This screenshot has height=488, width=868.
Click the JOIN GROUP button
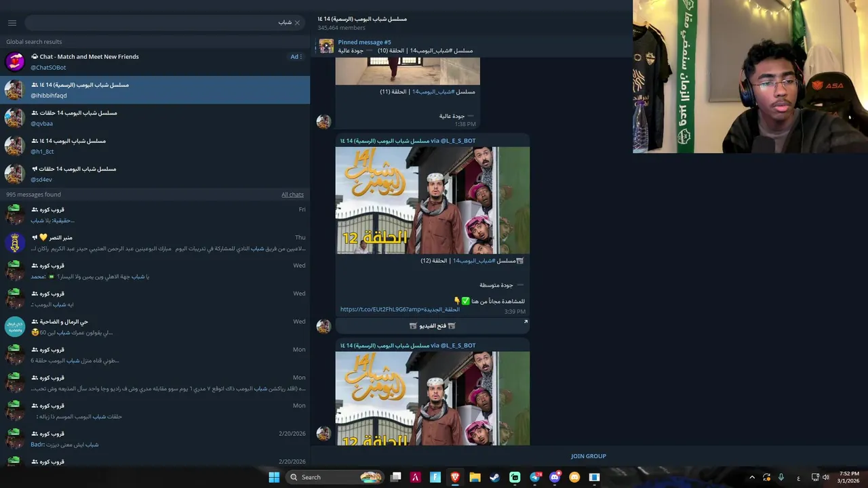point(589,456)
